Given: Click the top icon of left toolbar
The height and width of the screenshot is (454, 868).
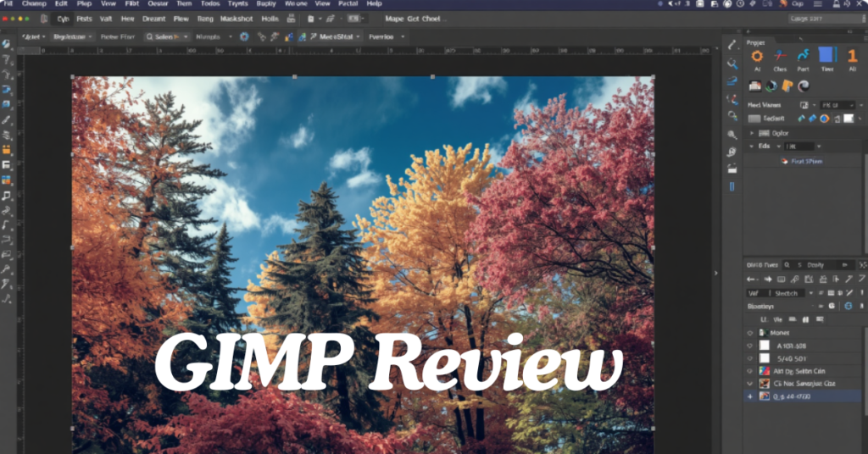Looking at the screenshot, I should 6,44.
